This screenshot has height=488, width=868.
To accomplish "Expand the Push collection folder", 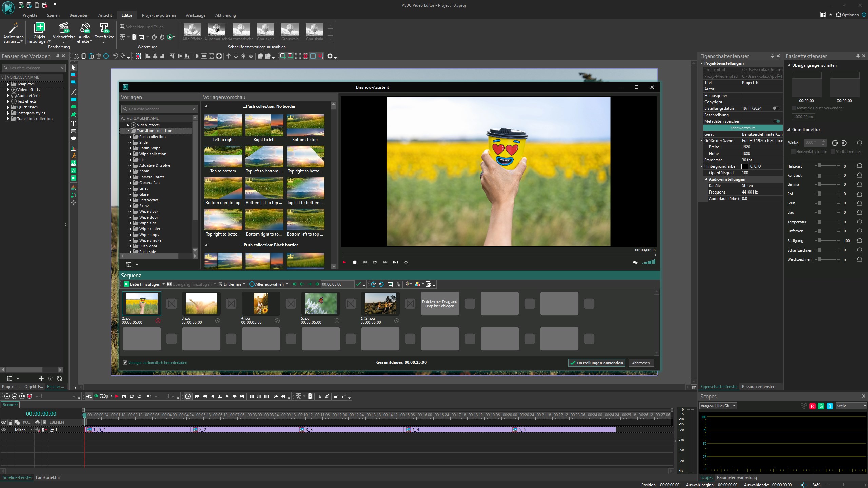I will pyautogui.click(x=130, y=137).
